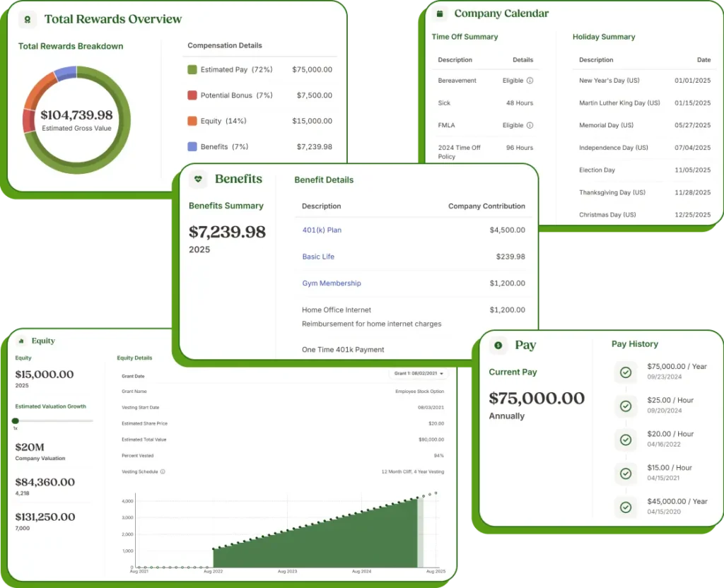This screenshot has height=588, width=724.
Task: Click the orange Equity color swatch
Action: (192, 121)
